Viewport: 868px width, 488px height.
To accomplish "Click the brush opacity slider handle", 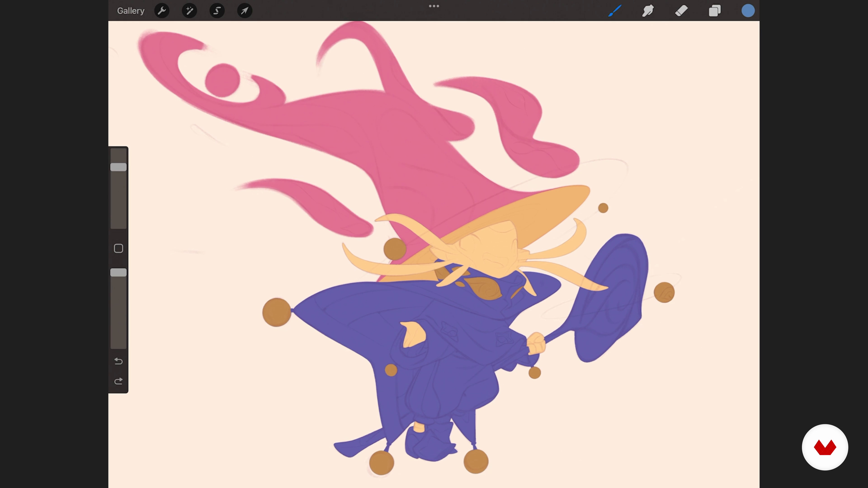I will coord(118,272).
